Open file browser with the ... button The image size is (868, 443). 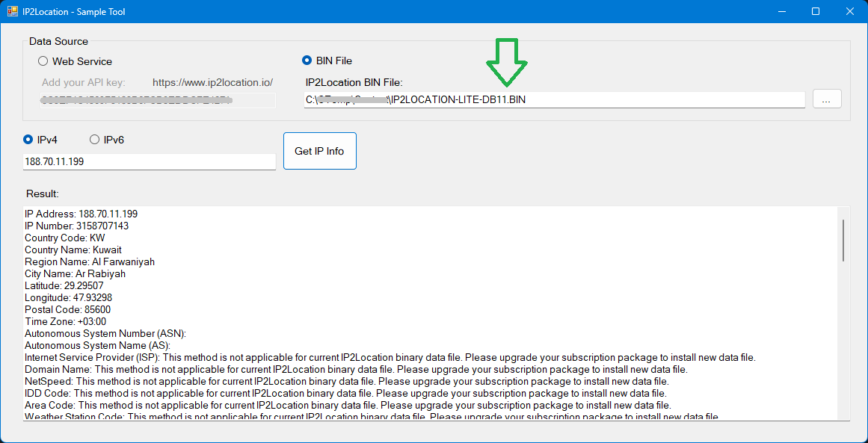point(827,99)
